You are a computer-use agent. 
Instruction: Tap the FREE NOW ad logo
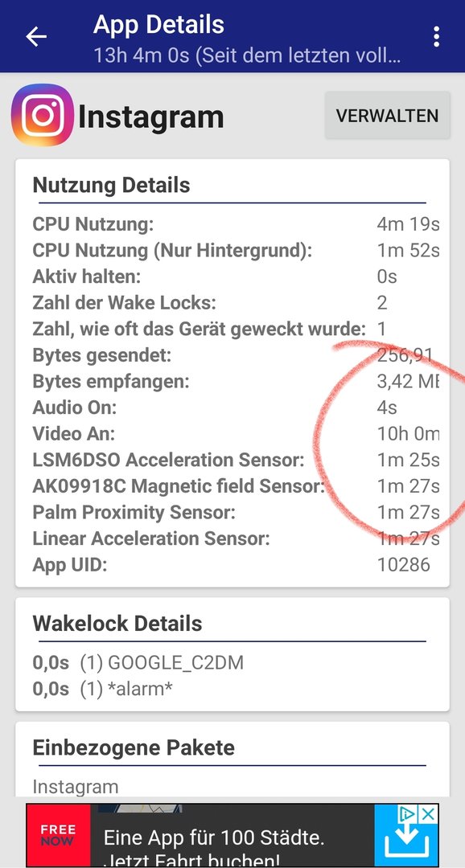click(58, 835)
